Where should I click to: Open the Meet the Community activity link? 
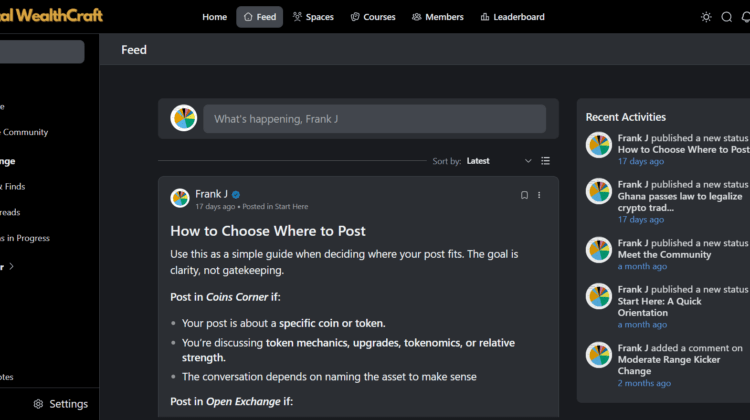click(x=663, y=255)
